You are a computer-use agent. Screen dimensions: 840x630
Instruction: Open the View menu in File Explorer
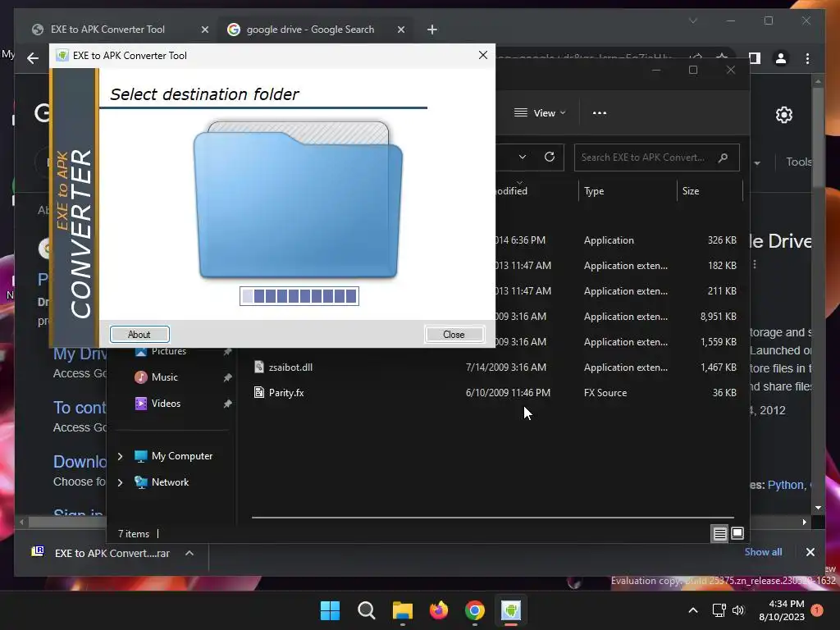click(x=540, y=113)
